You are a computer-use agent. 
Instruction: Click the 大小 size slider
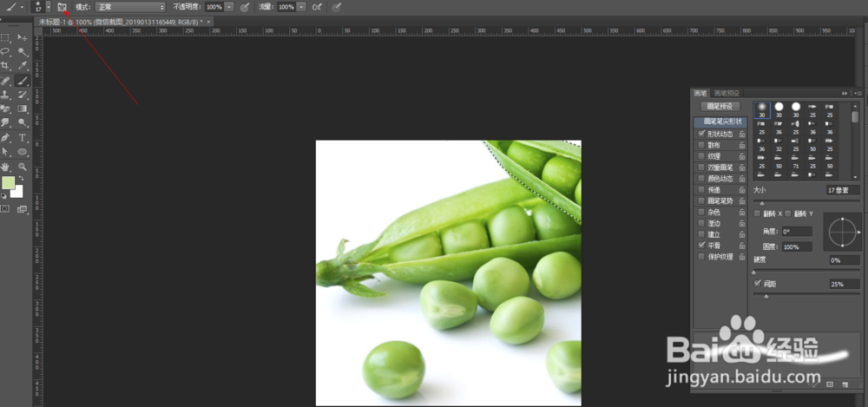[806, 202]
